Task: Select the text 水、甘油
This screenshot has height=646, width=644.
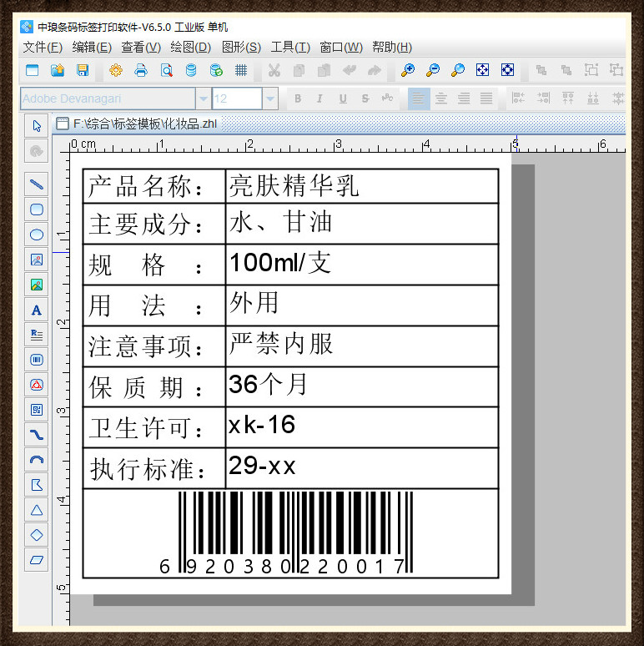Action: (281, 222)
